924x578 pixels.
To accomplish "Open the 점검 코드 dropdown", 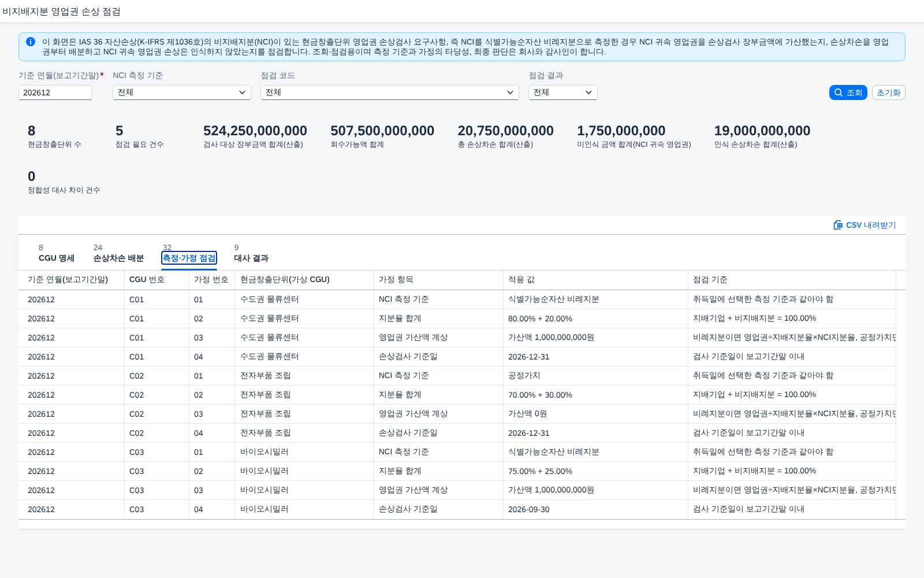I will pyautogui.click(x=390, y=92).
